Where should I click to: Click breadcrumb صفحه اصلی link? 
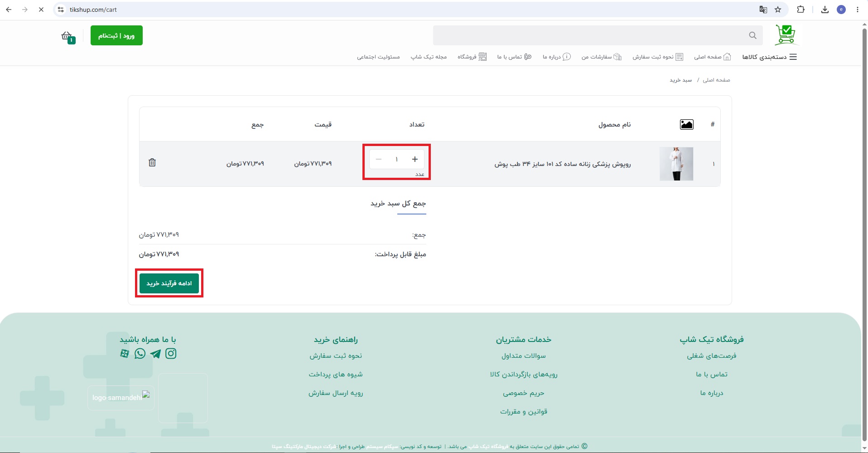tap(716, 80)
